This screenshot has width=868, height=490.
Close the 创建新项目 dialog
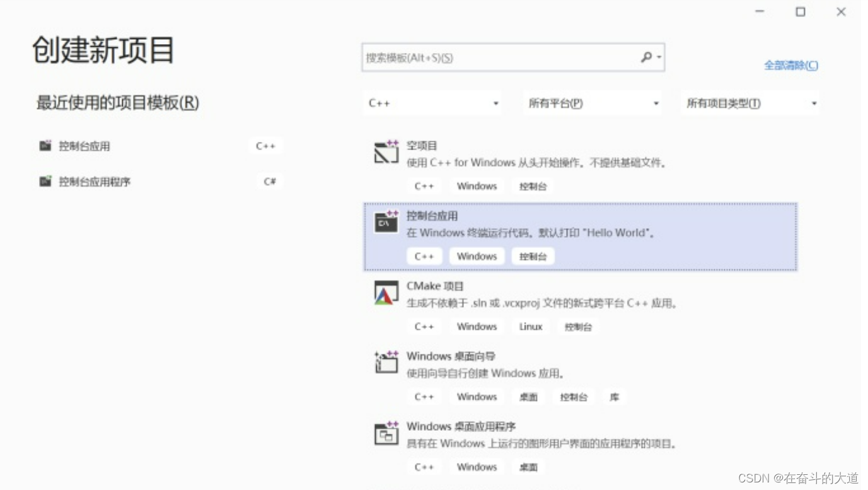pyautogui.click(x=841, y=11)
